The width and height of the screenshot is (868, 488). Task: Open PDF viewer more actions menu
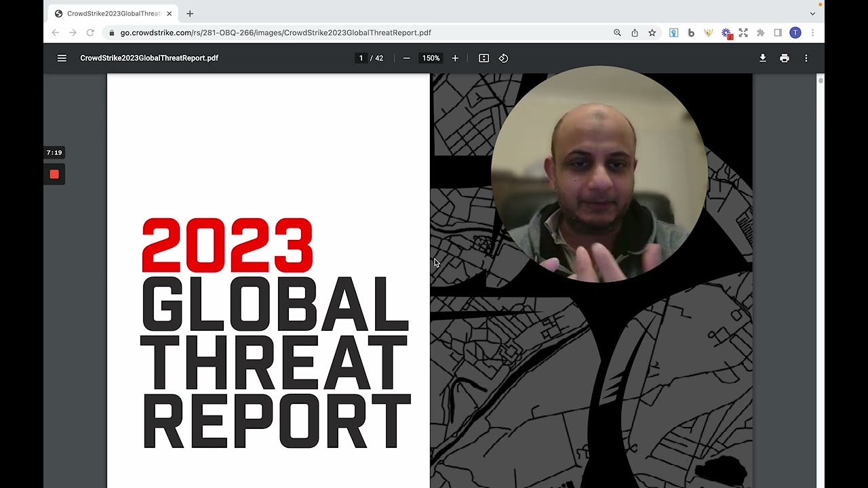point(806,58)
